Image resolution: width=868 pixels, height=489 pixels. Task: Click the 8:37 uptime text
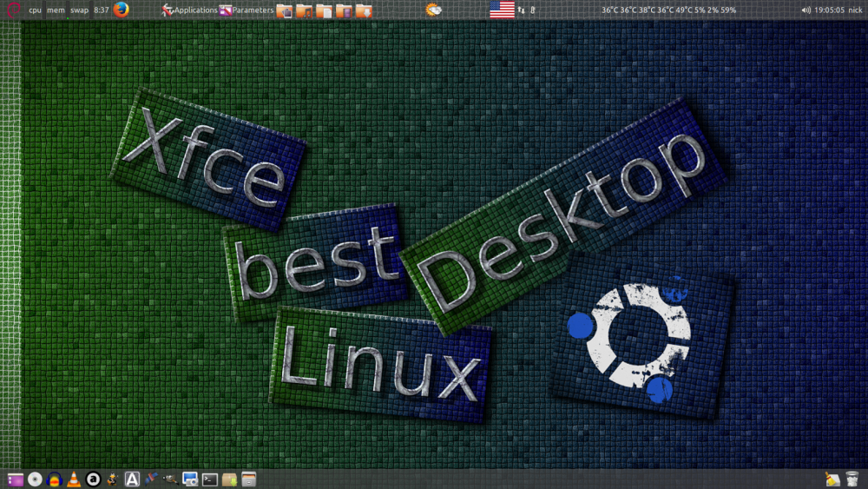[x=102, y=10]
